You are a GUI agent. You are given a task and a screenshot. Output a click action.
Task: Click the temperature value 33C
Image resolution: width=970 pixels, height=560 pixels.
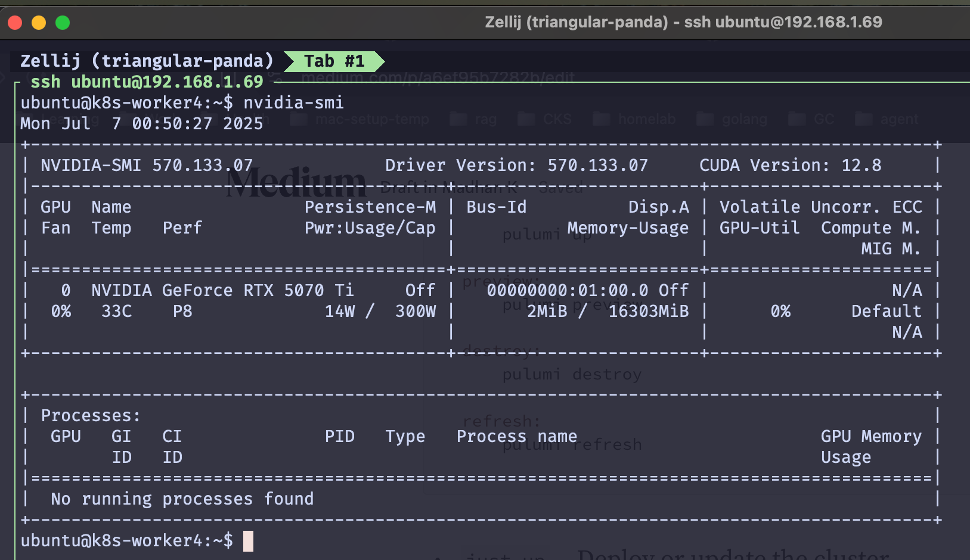click(x=116, y=311)
